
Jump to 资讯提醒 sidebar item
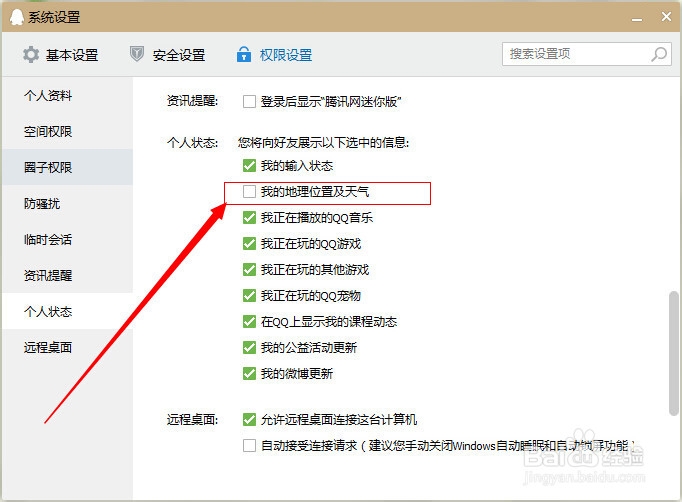click(67, 275)
